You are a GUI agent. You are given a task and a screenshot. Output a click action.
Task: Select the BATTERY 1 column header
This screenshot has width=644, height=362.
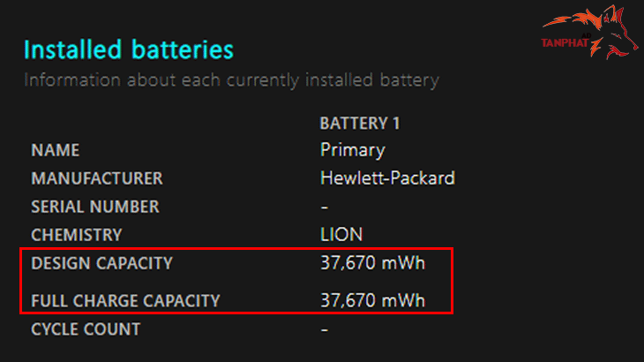(x=365, y=123)
